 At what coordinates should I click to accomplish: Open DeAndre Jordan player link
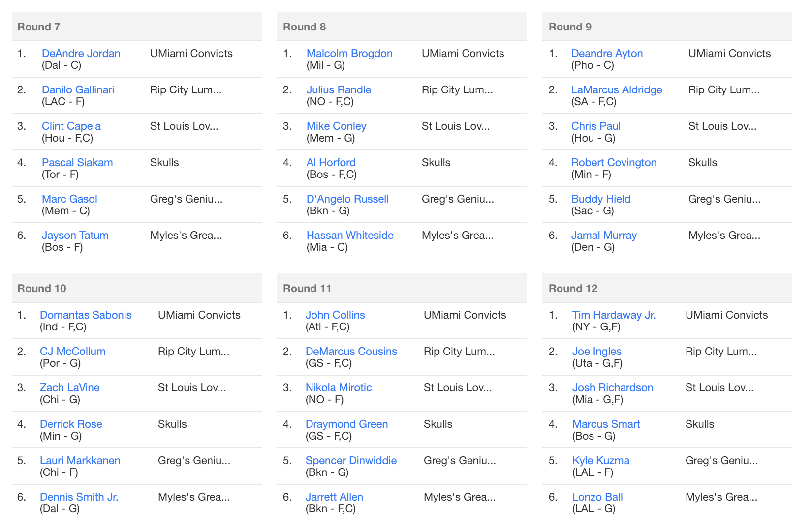coord(81,53)
